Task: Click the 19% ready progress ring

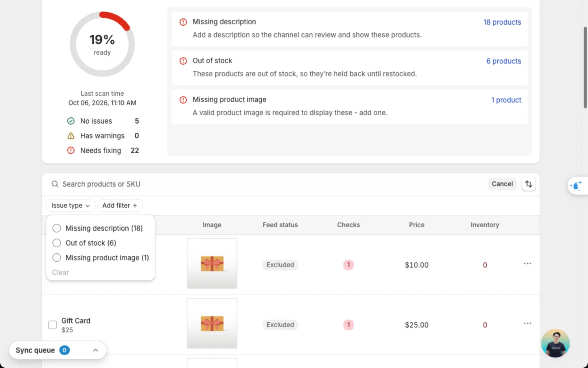Action: (102, 44)
